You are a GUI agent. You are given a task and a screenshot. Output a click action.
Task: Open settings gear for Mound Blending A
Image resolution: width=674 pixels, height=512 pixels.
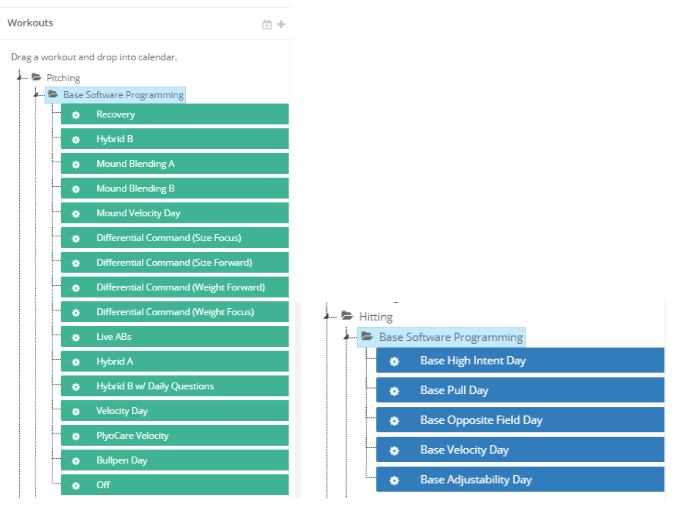(76, 164)
